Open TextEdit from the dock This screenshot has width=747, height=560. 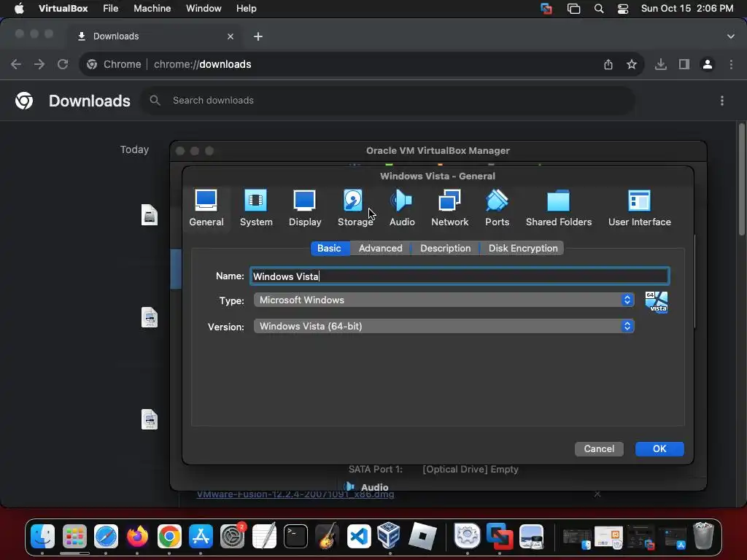pyautogui.click(x=264, y=536)
